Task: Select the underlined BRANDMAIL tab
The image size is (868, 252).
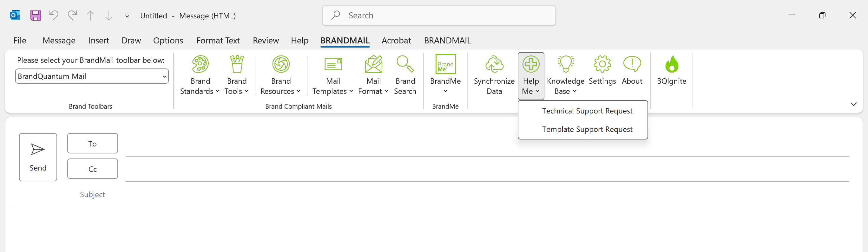Action: [x=345, y=40]
